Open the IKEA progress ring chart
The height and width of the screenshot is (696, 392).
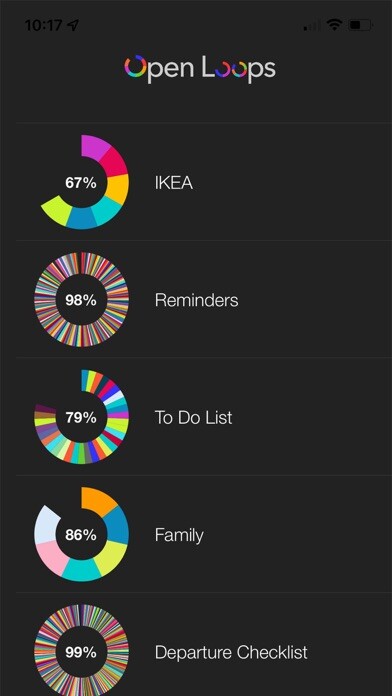point(82,182)
